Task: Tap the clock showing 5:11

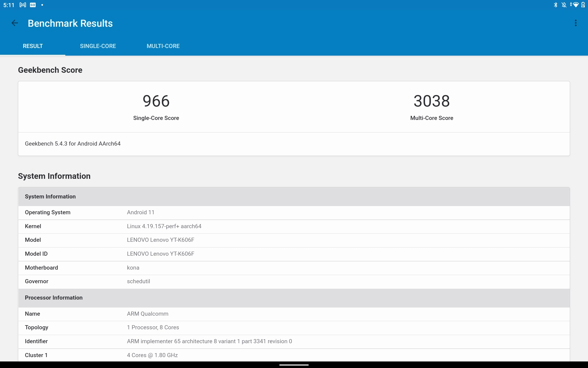Action: pyautogui.click(x=9, y=5)
